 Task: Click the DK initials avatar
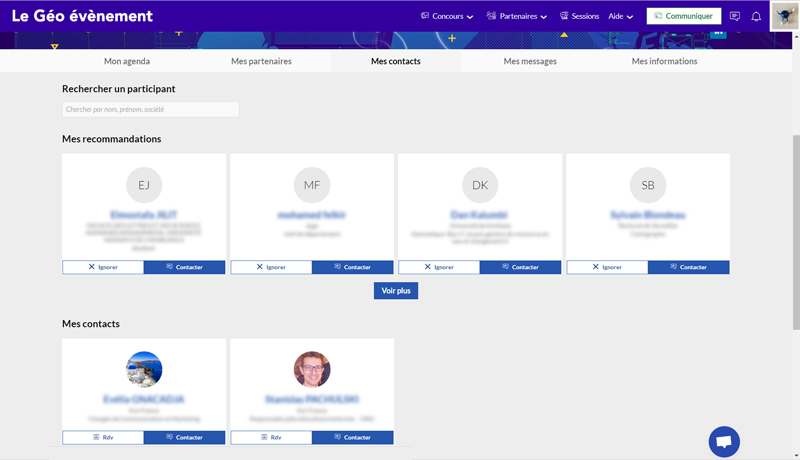[480, 185]
